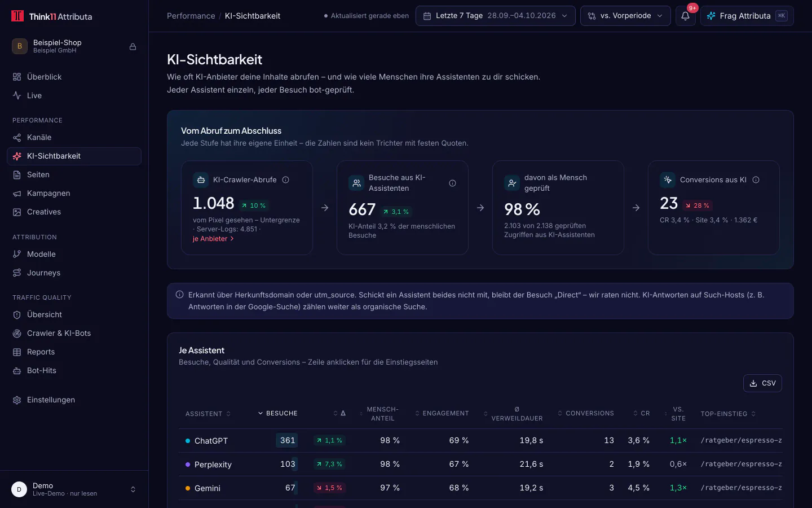The width and height of the screenshot is (812, 508).
Task: Click the Beispiel-Shop avatar badge
Action: [x=20, y=46]
